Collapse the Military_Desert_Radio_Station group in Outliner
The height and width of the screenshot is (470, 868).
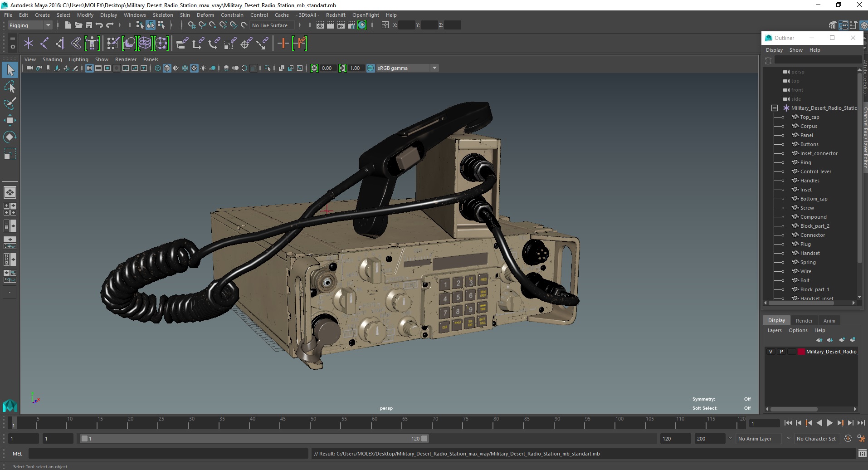[775, 108]
